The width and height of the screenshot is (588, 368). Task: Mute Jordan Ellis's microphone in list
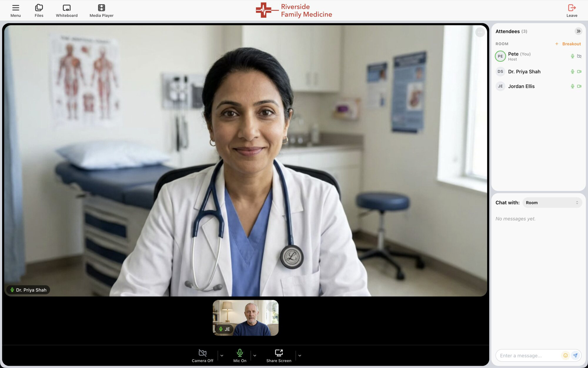(x=572, y=86)
